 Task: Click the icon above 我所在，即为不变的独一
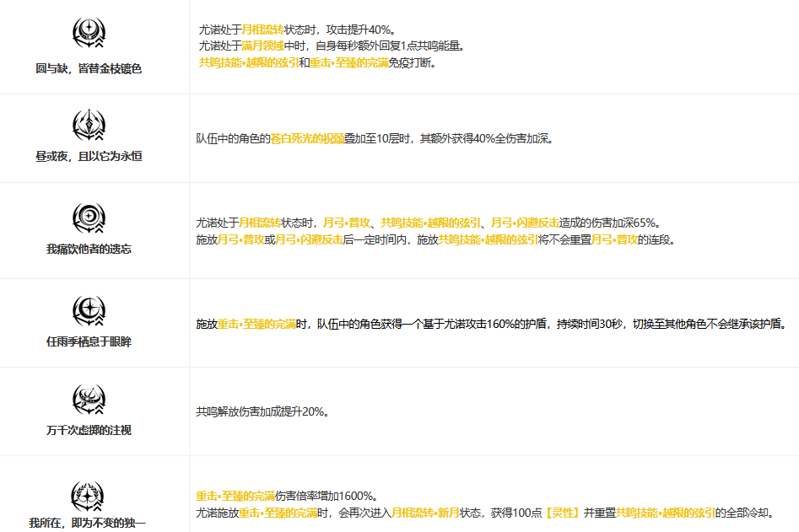(x=87, y=497)
